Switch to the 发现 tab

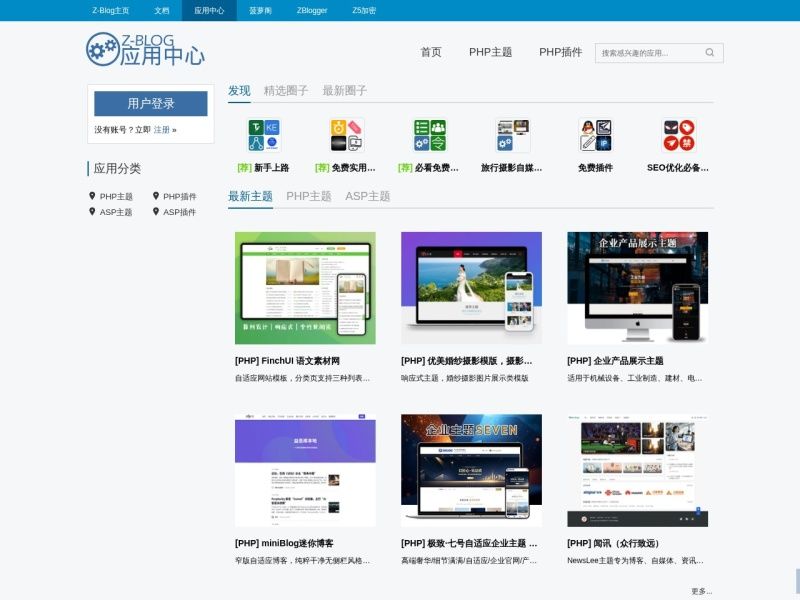239,91
